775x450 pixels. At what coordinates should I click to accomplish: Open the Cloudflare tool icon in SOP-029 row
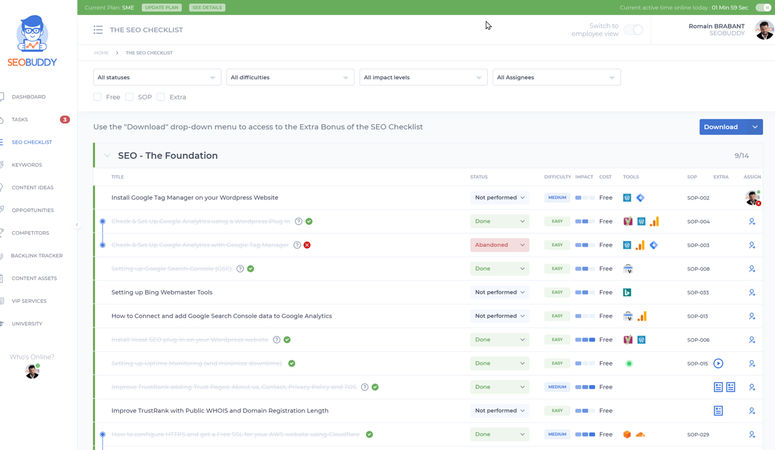click(640, 435)
